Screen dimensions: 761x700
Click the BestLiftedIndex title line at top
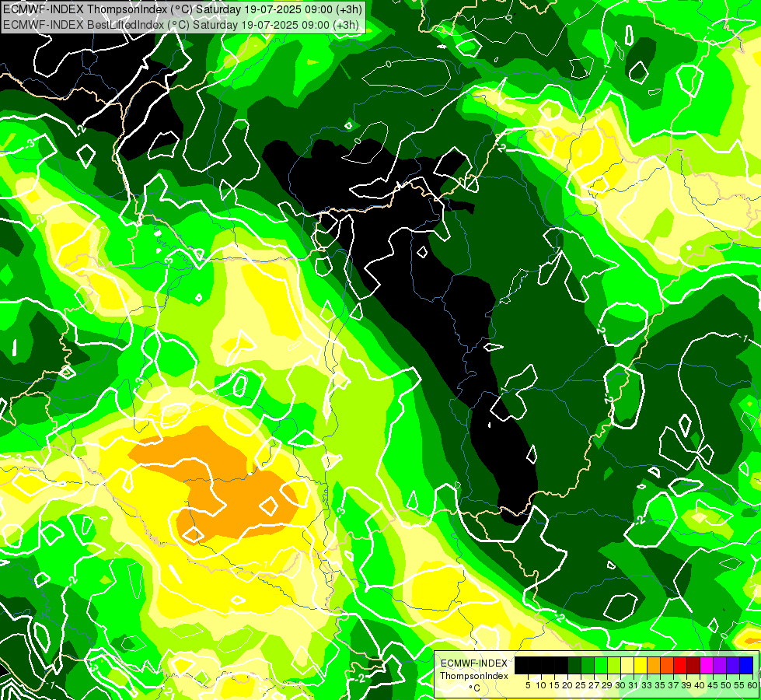[180, 24]
